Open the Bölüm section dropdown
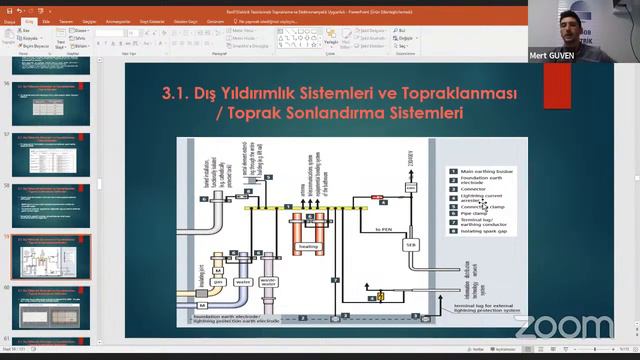Viewport: 640px width, 360px height. (79, 46)
